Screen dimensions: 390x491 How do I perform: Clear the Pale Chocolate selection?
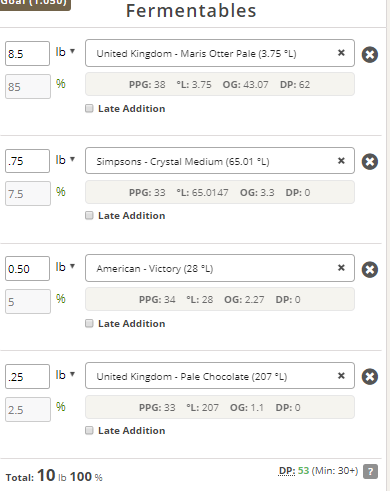pos(341,376)
